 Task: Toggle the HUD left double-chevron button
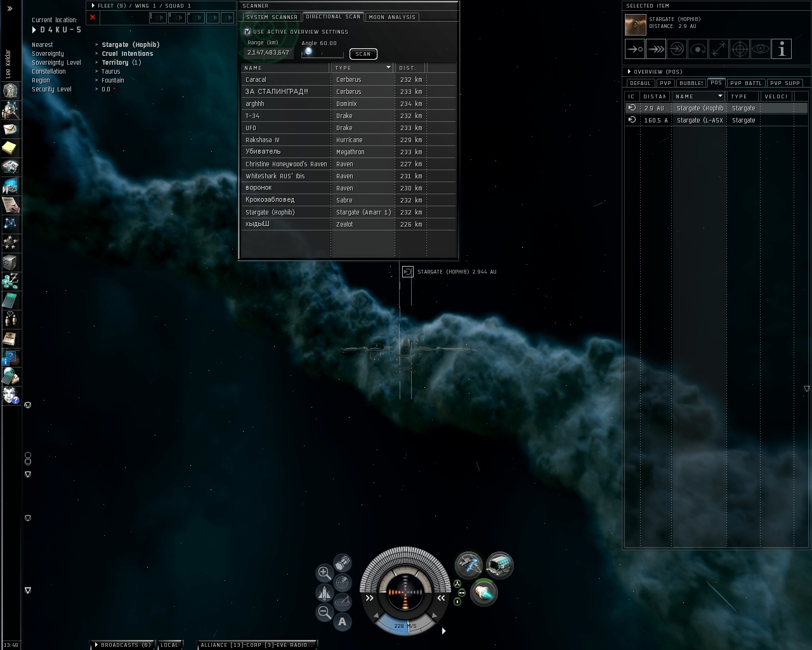pos(370,598)
